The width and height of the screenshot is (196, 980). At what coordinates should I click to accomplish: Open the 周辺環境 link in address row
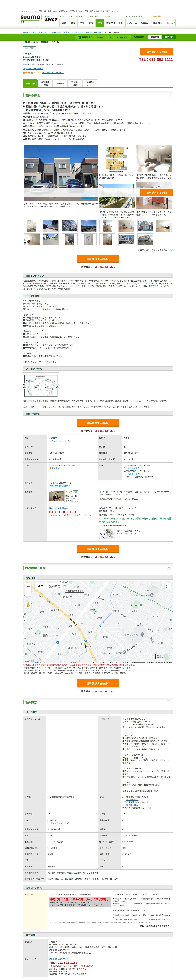tap(55, 468)
